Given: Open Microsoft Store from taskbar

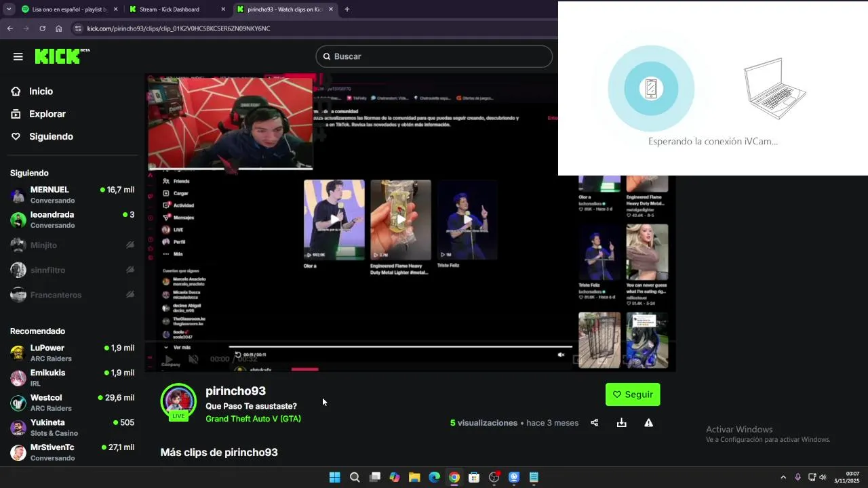Looking at the screenshot, I should point(474,477).
